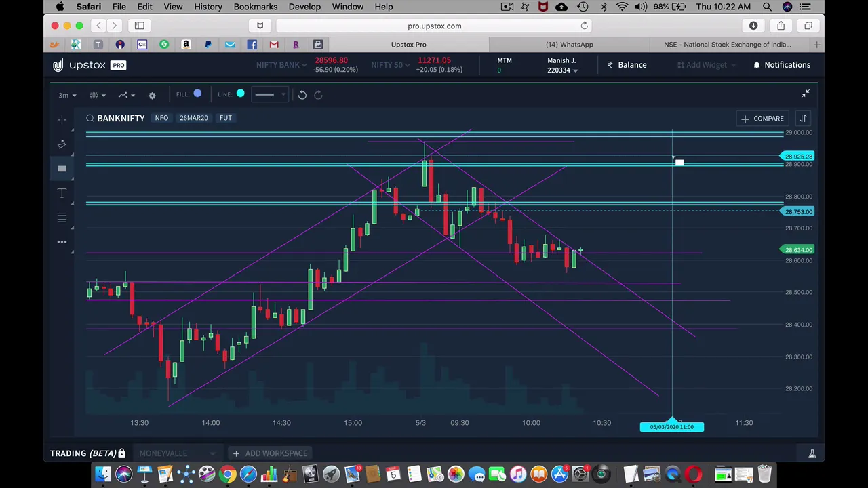This screenshot has width=868, height=488.
Task: Expand the NIFTY 50 index dropdown
Action: point(390,65)
